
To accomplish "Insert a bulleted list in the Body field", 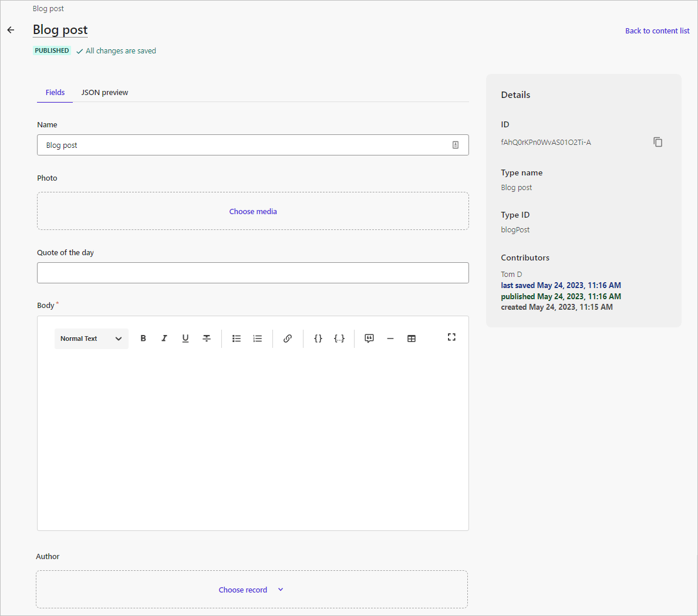I will tap(236, 338).
